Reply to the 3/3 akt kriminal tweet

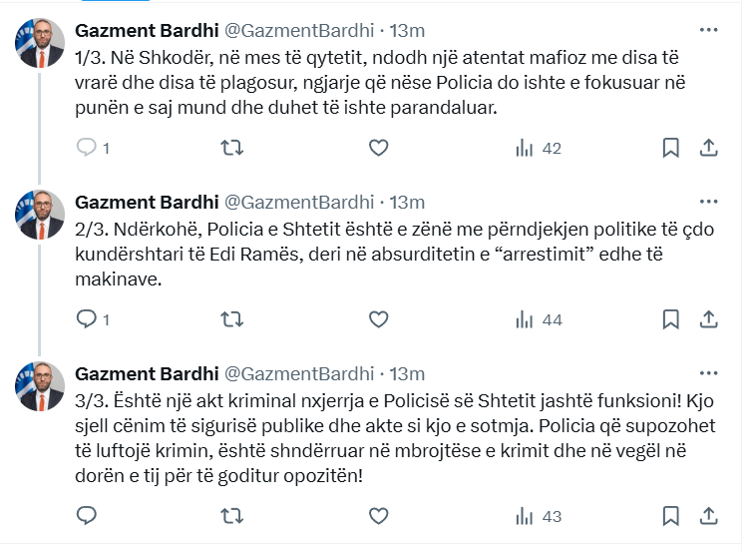point(88,516)
